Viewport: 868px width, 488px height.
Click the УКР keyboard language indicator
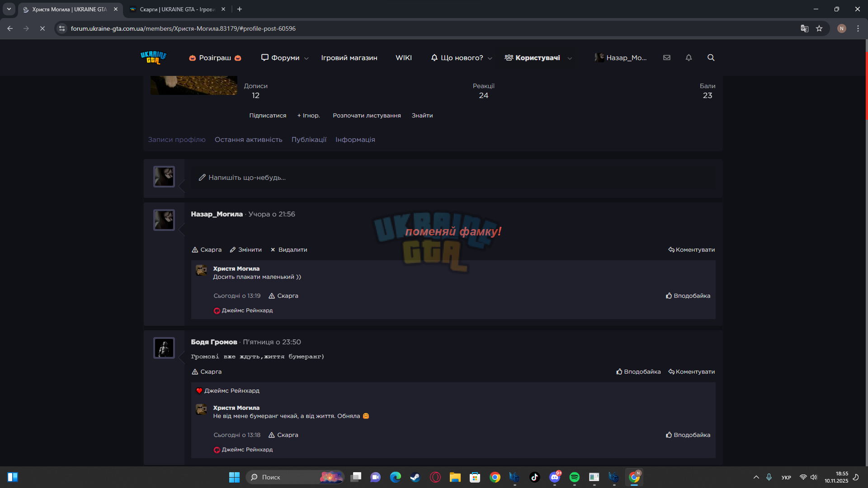pos(786,478)
